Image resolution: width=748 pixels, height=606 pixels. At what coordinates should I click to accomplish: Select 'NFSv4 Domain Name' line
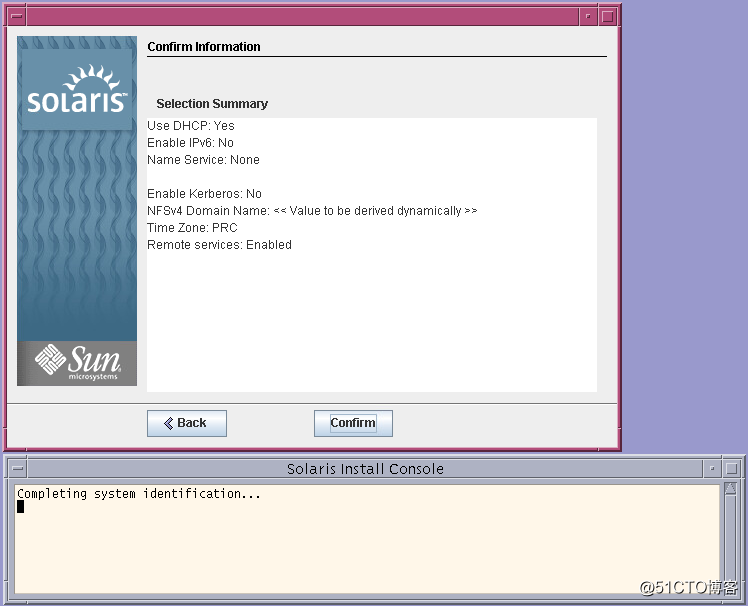(312, 210)
